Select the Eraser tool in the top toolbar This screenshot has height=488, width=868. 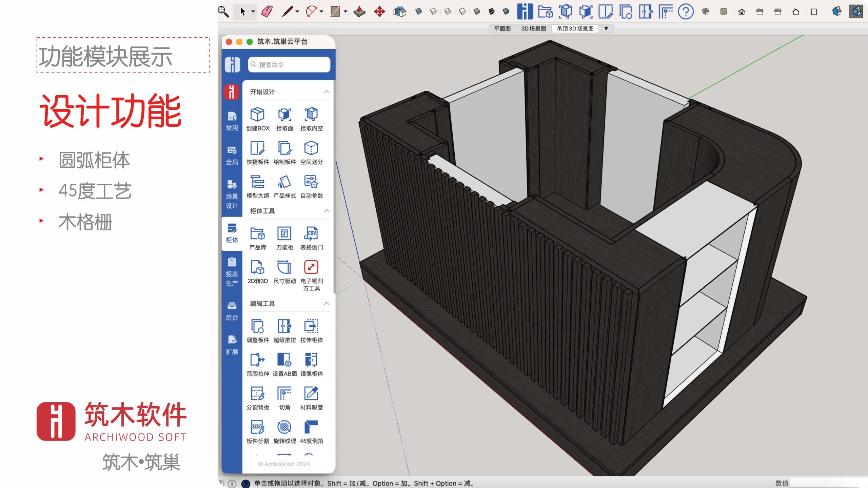[x=267, y=12]
